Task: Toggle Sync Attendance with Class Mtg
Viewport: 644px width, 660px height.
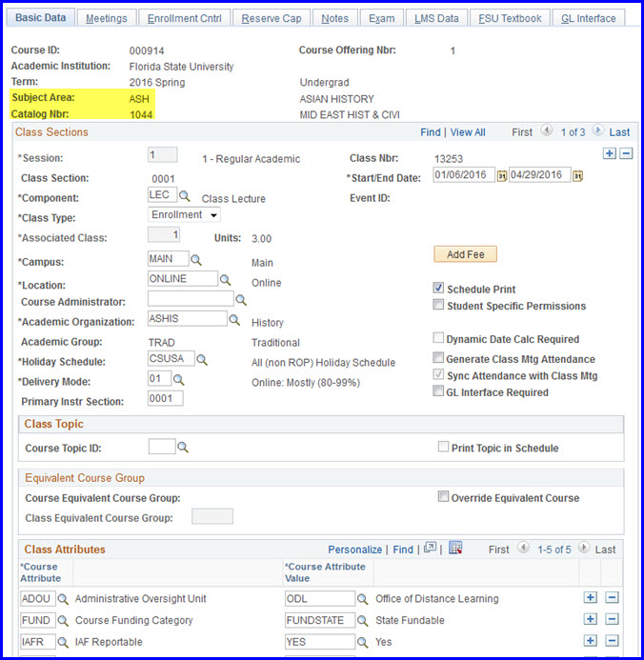Action: (x=438, y=374)
